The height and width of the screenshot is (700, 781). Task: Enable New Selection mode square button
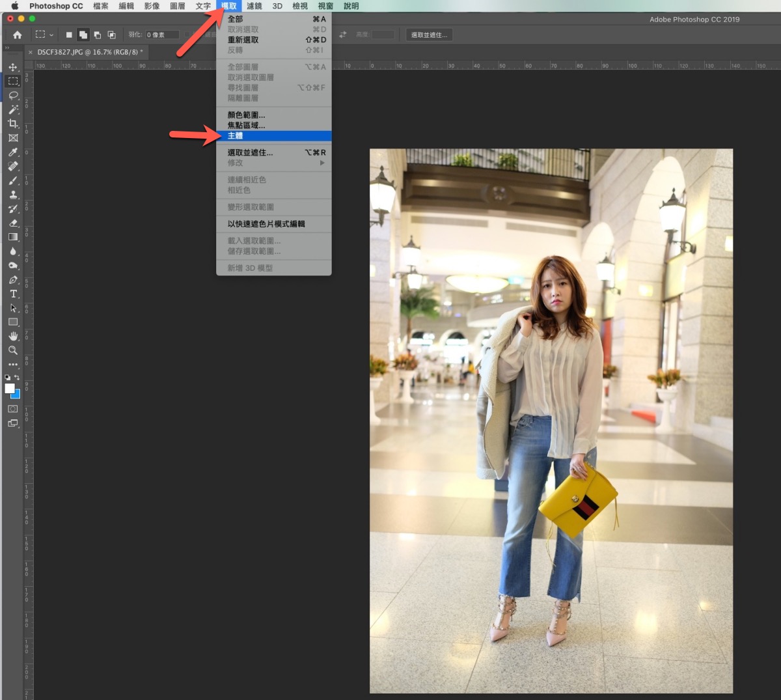69,35
